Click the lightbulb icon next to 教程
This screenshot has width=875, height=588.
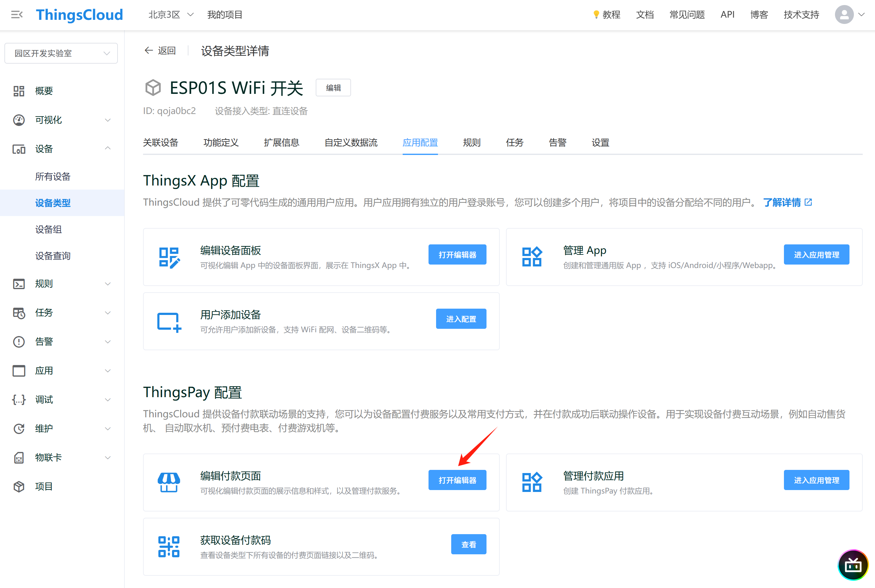[x=596, y=14]
